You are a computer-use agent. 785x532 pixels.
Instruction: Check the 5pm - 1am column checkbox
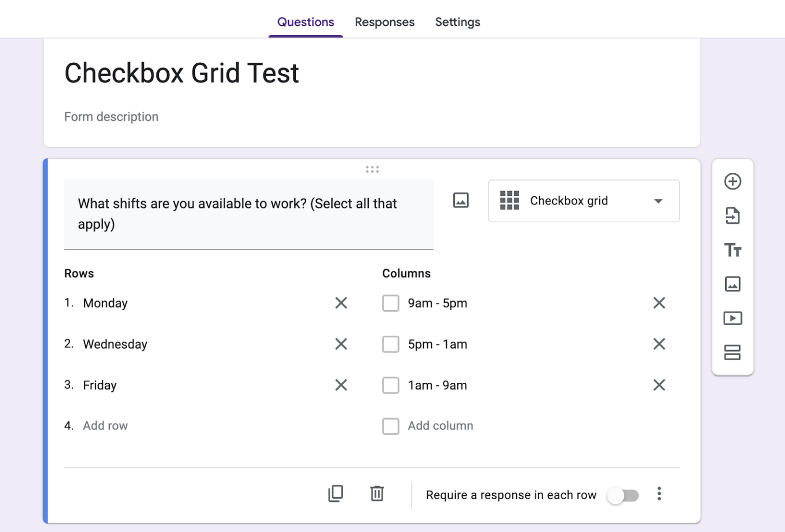[390, 344]
